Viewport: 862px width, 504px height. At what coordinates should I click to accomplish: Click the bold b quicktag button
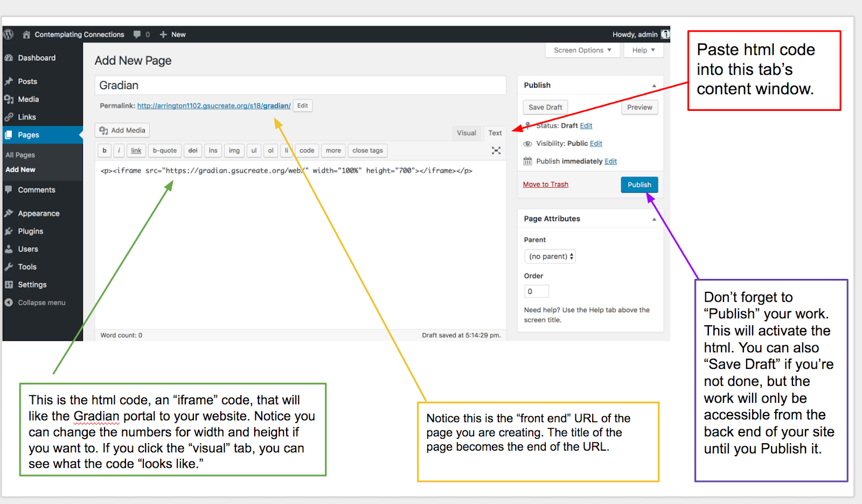(x=105, y=151)
